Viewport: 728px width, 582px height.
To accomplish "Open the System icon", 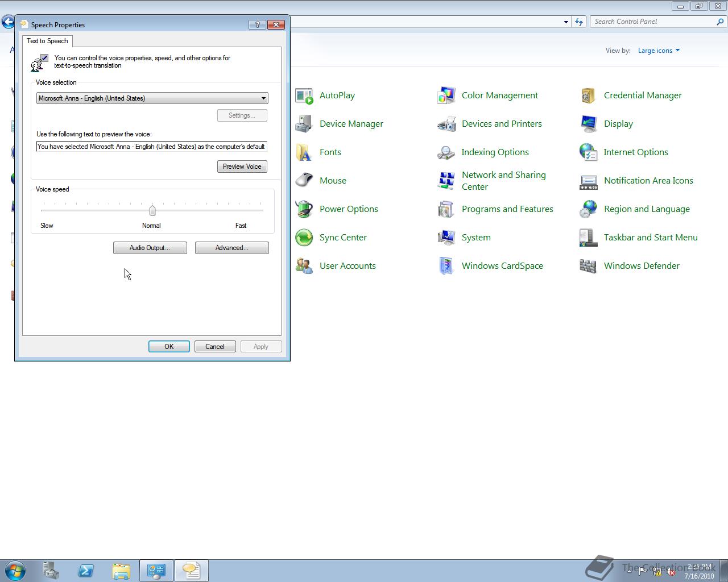I will [x=446, y=238].
